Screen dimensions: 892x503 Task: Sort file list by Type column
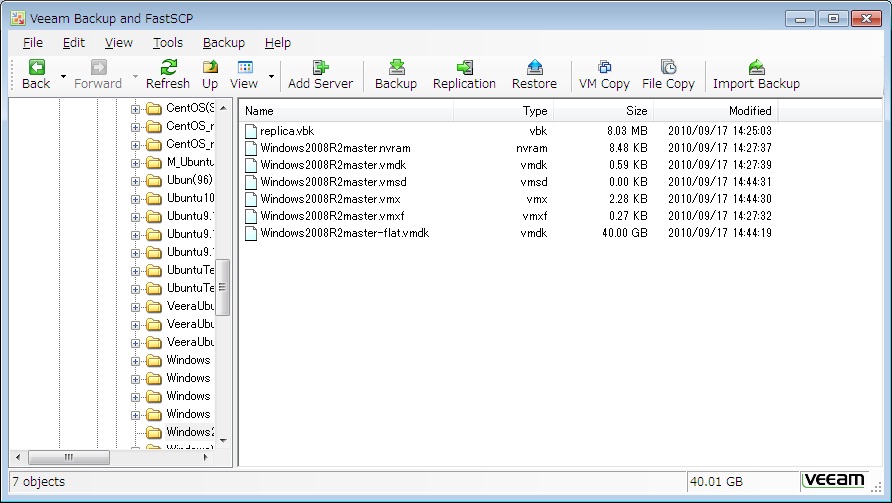(503, 111)
